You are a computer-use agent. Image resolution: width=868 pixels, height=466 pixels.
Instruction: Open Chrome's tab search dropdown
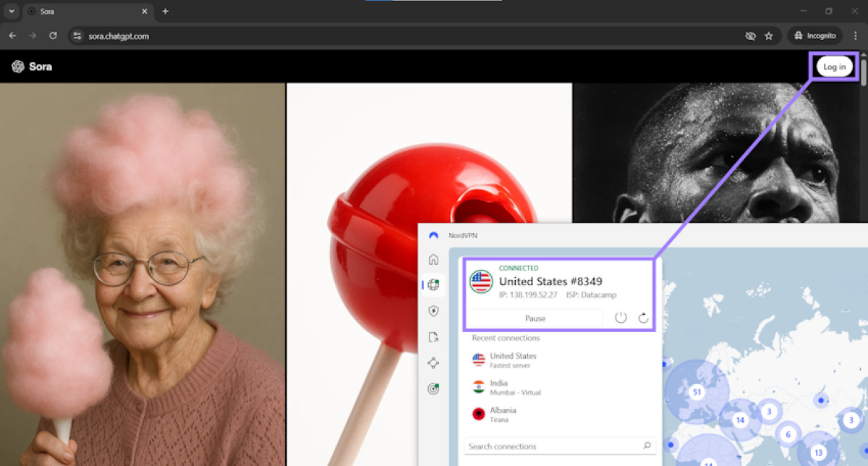[x=12, y=12]
